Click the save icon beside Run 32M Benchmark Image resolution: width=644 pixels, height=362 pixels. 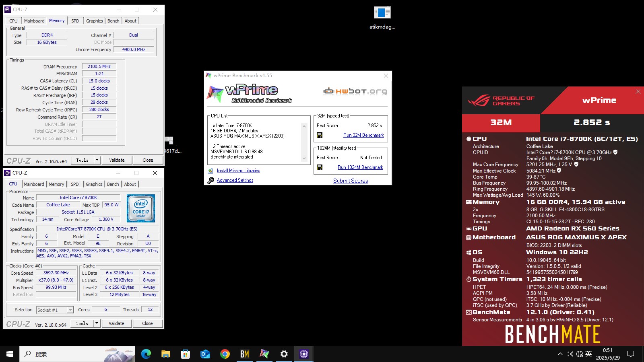coord(320,135)
